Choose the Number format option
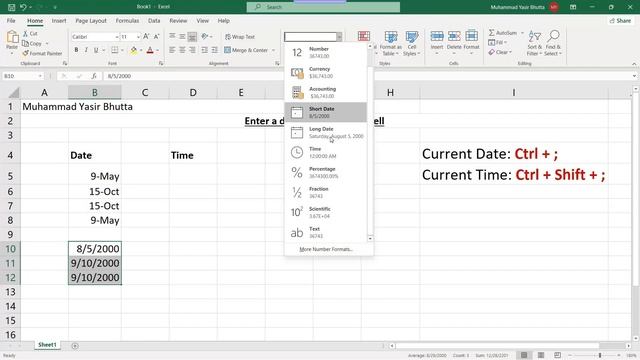640x360 pixels. click(x=325, y=52)
